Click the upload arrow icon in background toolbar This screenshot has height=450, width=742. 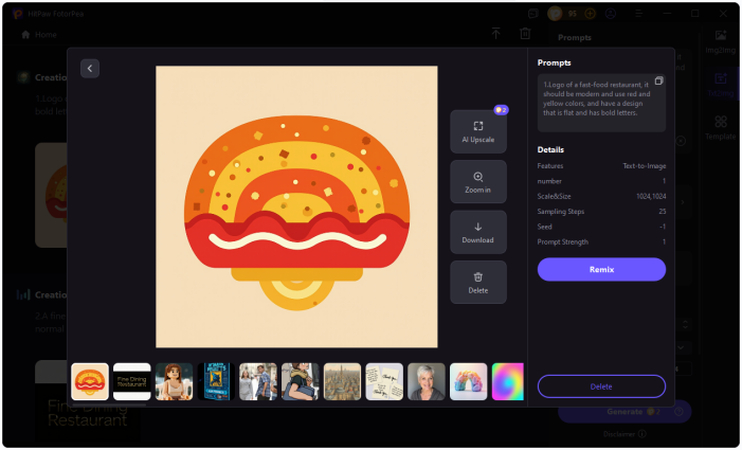click(495, 33)
